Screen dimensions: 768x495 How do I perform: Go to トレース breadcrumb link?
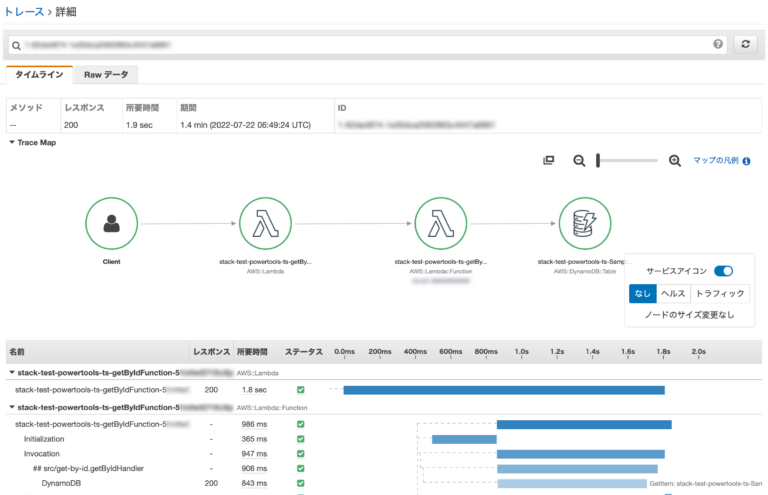24,12
